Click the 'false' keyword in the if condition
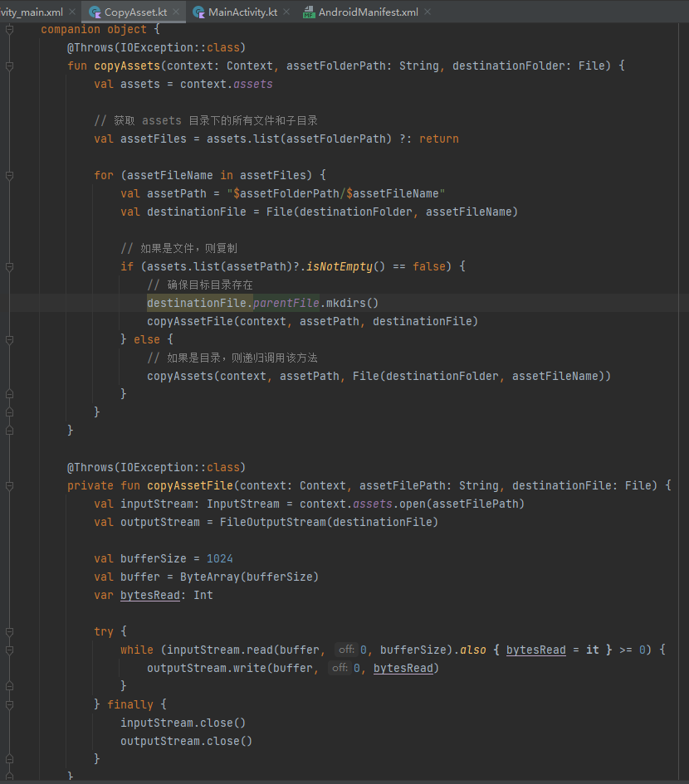Image resolution: width=689 pixels, height=784 pixels. click(x=429, y=266)
